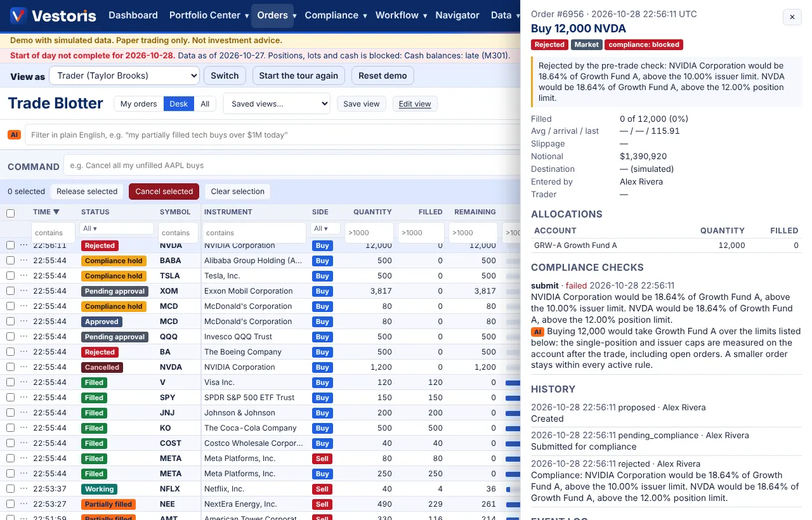Open the row actions menu for BABA
The image size is (812, 520).
pyautogui.click(x=24, y=261)
